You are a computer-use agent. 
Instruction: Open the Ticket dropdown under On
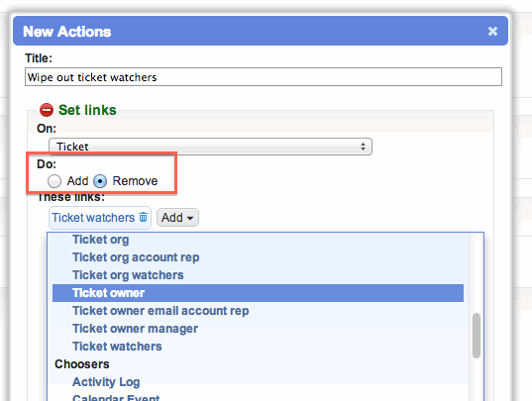(x=210, y=147)
